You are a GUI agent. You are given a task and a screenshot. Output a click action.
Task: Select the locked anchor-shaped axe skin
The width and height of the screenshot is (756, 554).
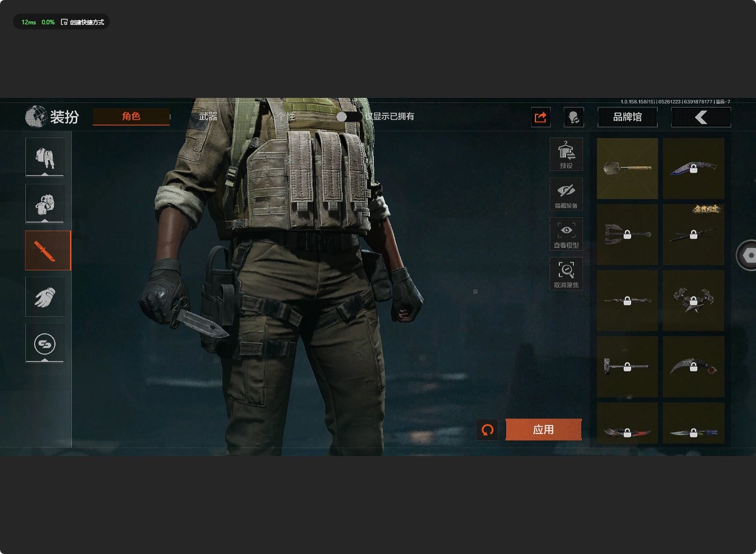(x=628, y=234)
